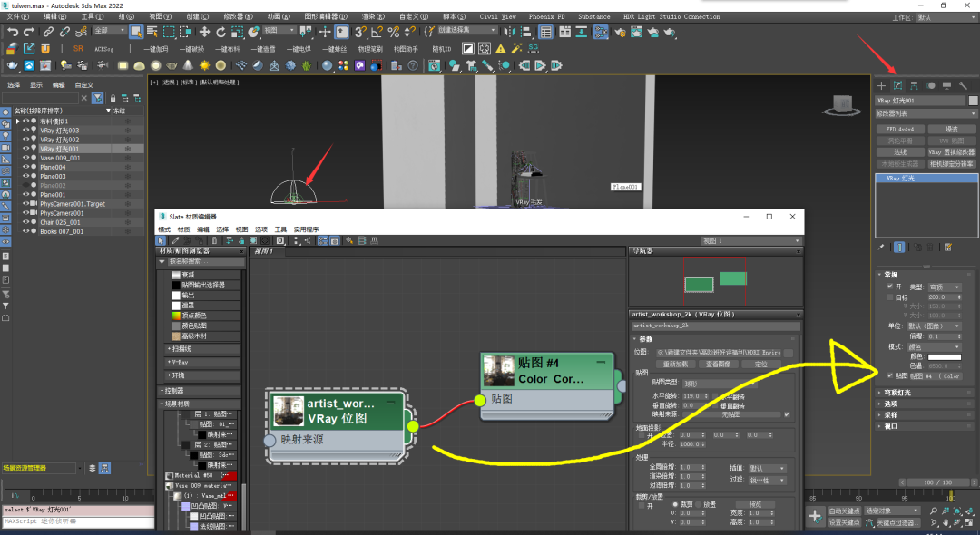Click the 重新加载 button
The image size is (980, 535).
coord(678,364)
